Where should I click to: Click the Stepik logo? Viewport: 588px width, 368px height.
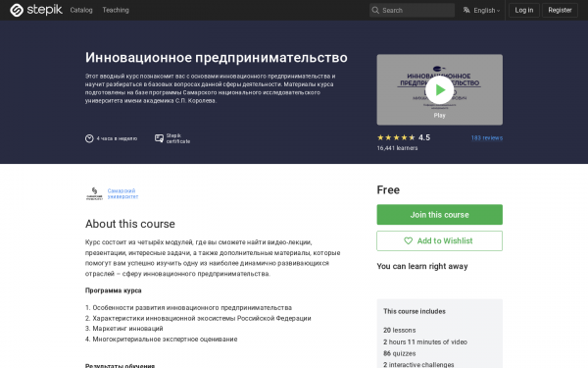click(x=36, y=10)
